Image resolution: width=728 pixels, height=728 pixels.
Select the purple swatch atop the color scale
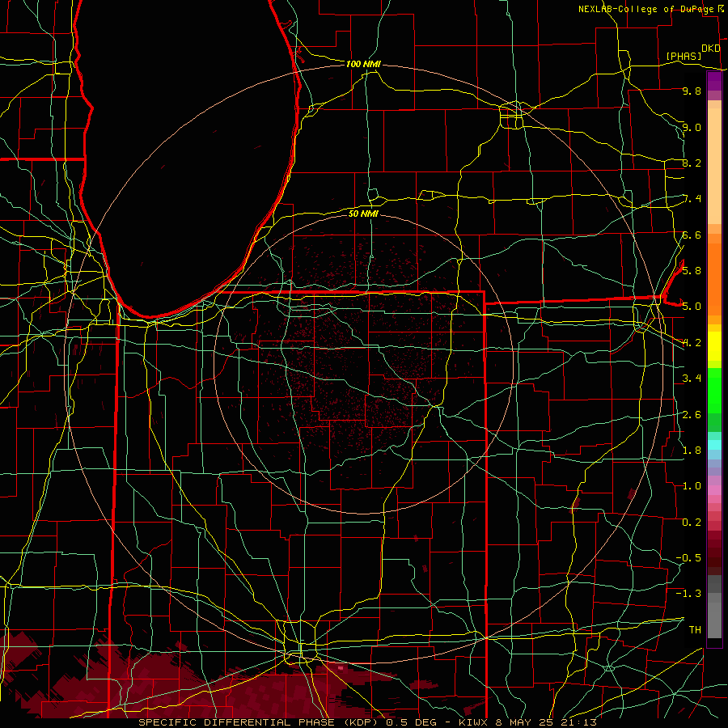[714, 81]
